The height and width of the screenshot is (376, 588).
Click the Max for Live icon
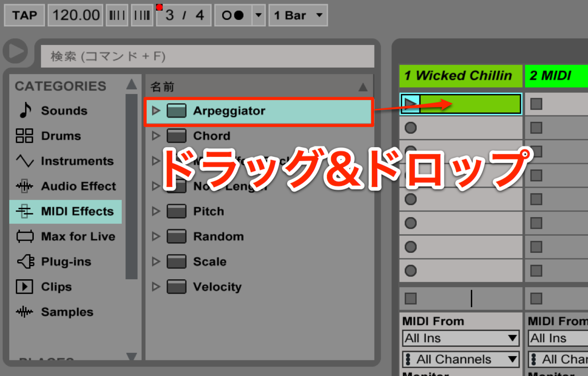click(x=25, y=237)
